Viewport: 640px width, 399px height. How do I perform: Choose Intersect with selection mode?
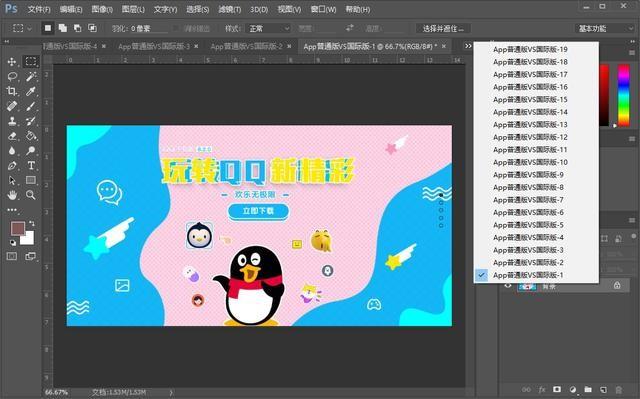coord(92,28)
